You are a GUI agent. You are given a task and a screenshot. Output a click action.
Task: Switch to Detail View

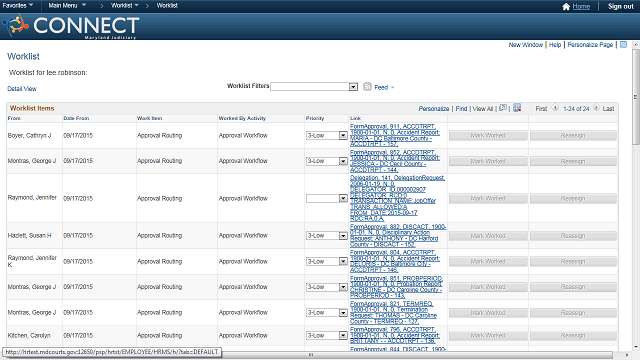coord(22,89)
